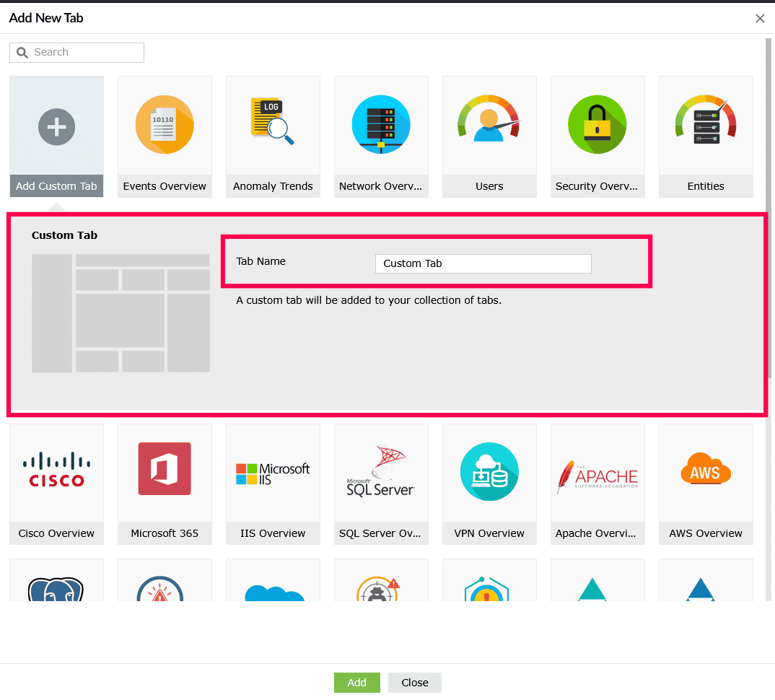The width and height of the screenshot is (775, 700).
Task: Select the VPN Overview cloud icon
Action: (489, 472)
